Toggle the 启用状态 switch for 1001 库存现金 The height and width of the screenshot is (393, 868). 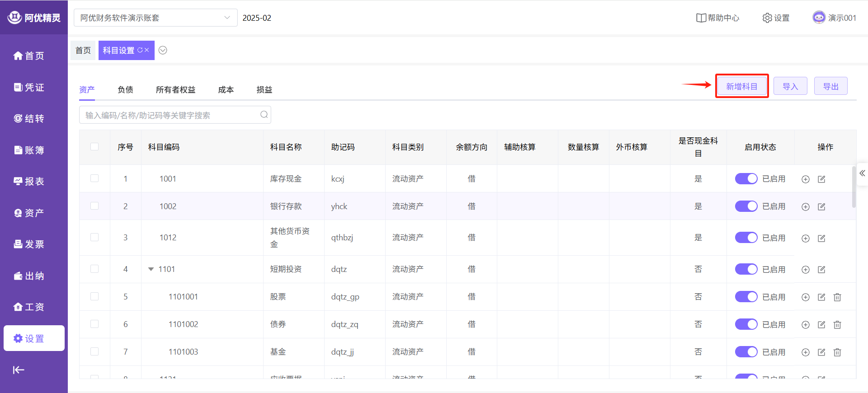[x=746, y=179]
